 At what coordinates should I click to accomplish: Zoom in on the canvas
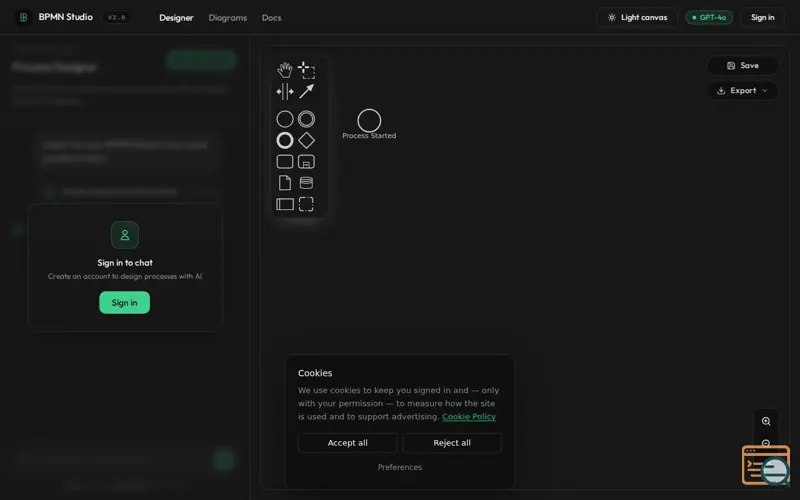[766, 421]
